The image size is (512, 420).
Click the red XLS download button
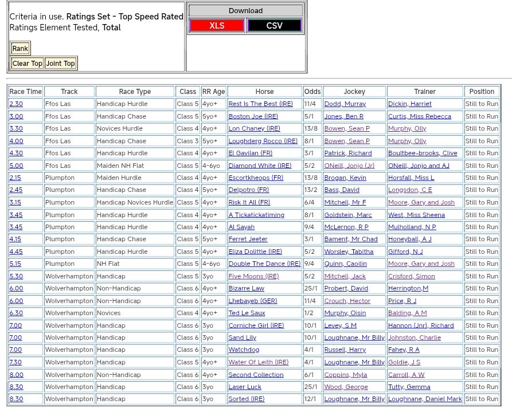[x=217, y=26]
